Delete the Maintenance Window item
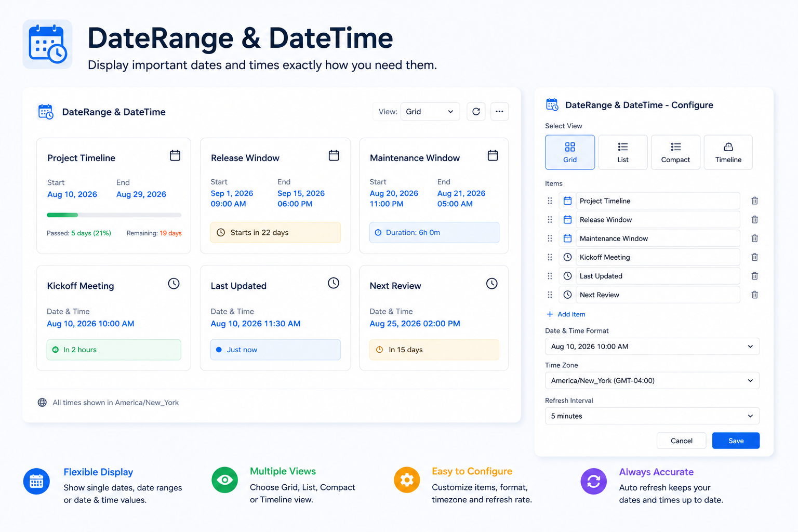Viewport: 798px width, 532px height. tap(754, 238)
